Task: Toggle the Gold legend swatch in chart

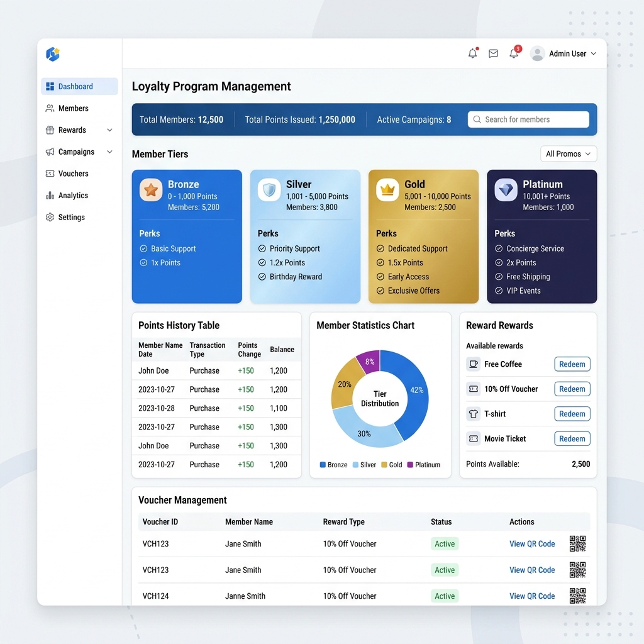Action: (x=384, y=465)
